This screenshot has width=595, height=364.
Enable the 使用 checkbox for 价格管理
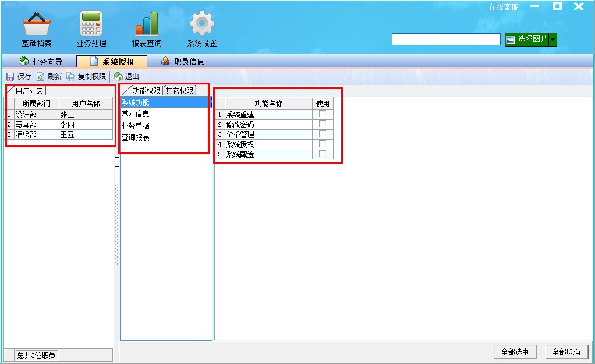[324, 134]
